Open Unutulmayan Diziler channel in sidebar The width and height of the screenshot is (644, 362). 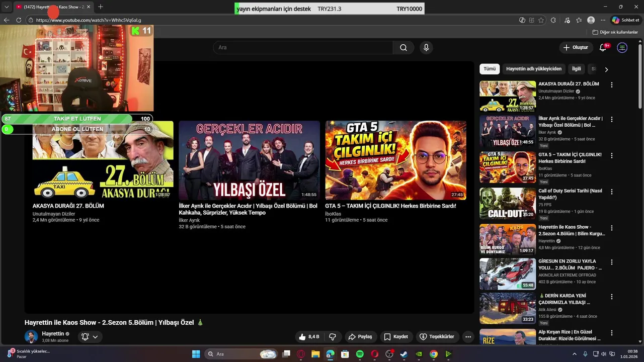556,92
